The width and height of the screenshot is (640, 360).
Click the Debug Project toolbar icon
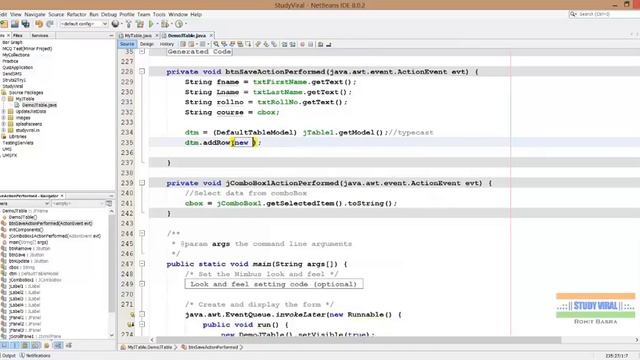click(165, 24)
